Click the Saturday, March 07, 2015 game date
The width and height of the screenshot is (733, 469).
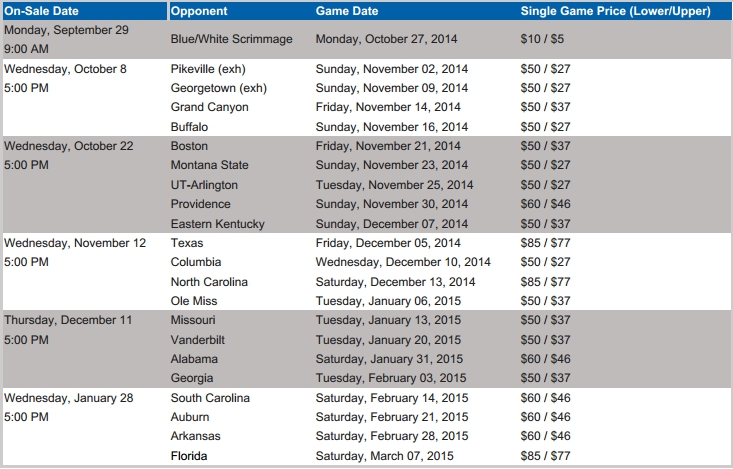[384, 456]
